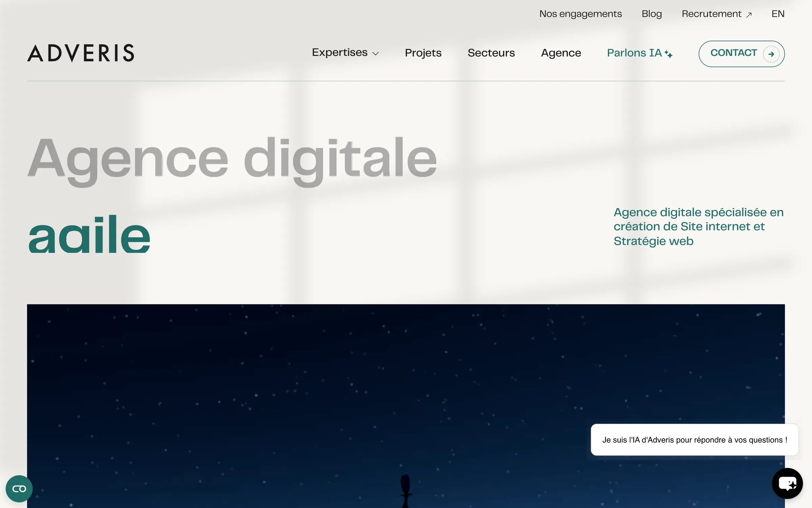Open the Expertises menu
This screenshot has height=508, width=812.
click(x=345, y=53)
